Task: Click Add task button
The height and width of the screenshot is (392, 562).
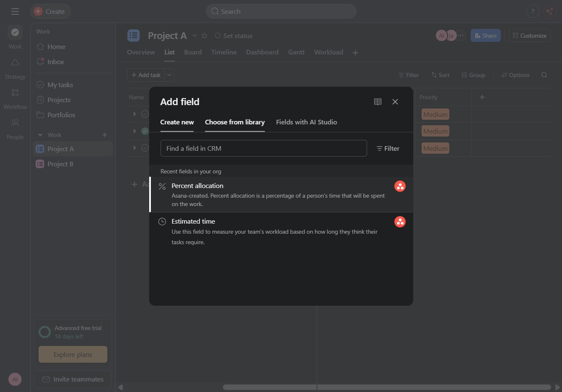Action: pos(146,75)
